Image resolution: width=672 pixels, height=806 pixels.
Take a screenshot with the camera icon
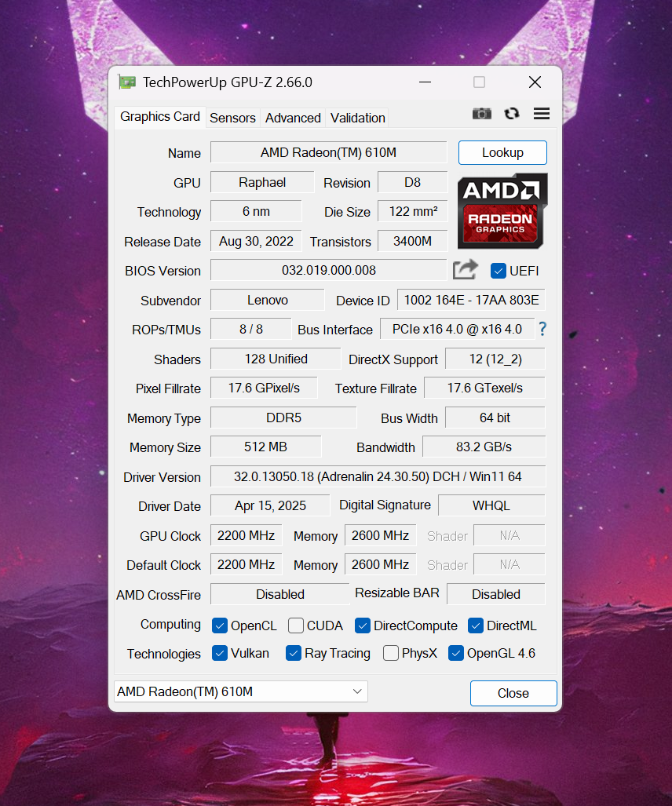(x=482, y=114)
